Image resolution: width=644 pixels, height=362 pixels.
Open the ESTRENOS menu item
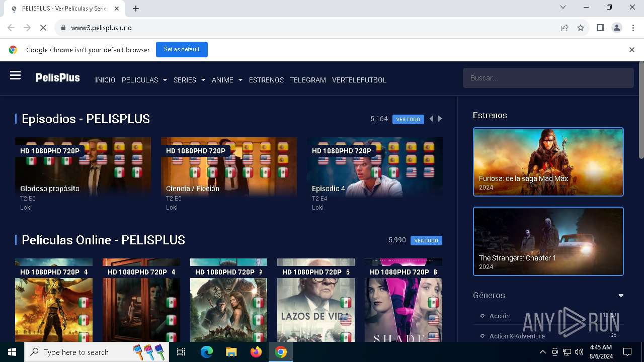point(266,80)
